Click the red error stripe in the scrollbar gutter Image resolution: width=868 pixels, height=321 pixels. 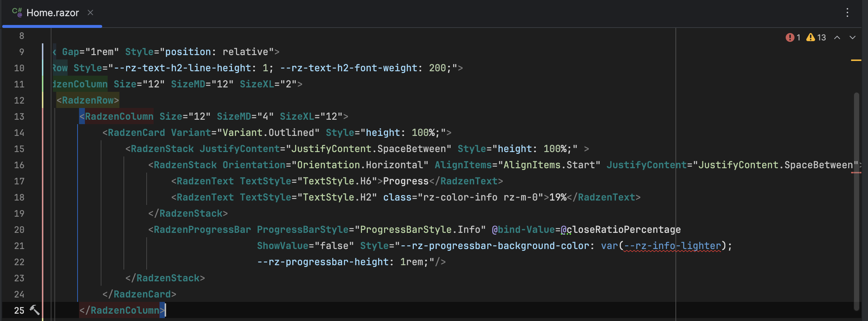point(856,172)
